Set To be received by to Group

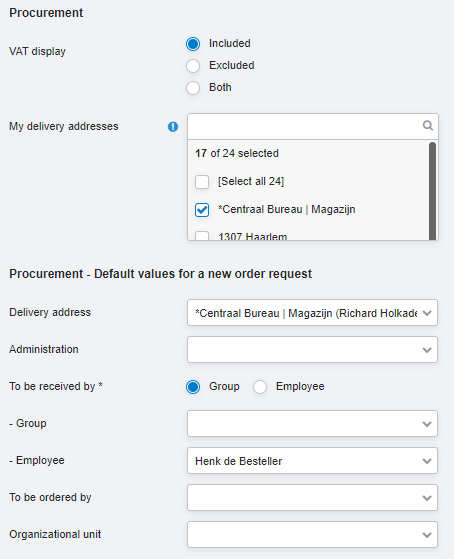point(193,387)
